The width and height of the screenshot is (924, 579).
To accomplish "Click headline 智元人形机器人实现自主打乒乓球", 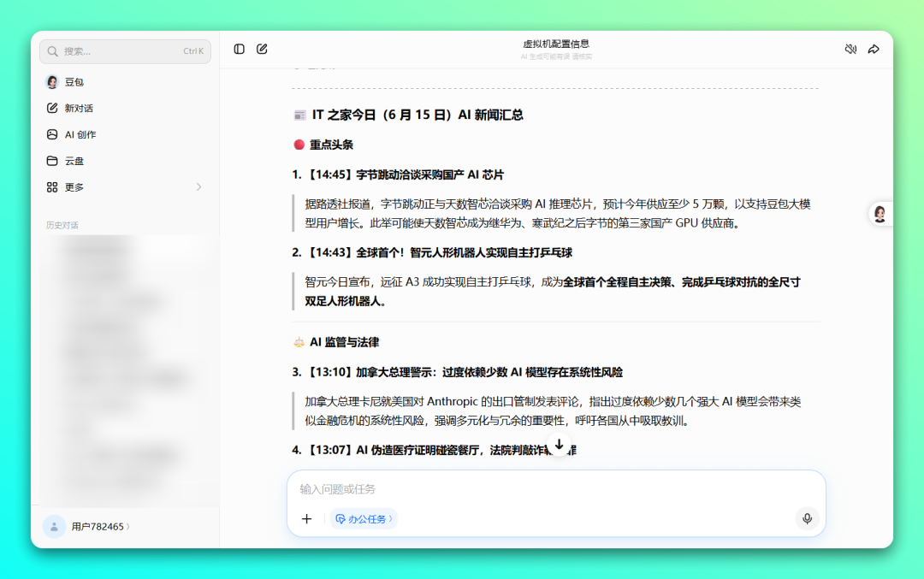I will pos(491,252).
